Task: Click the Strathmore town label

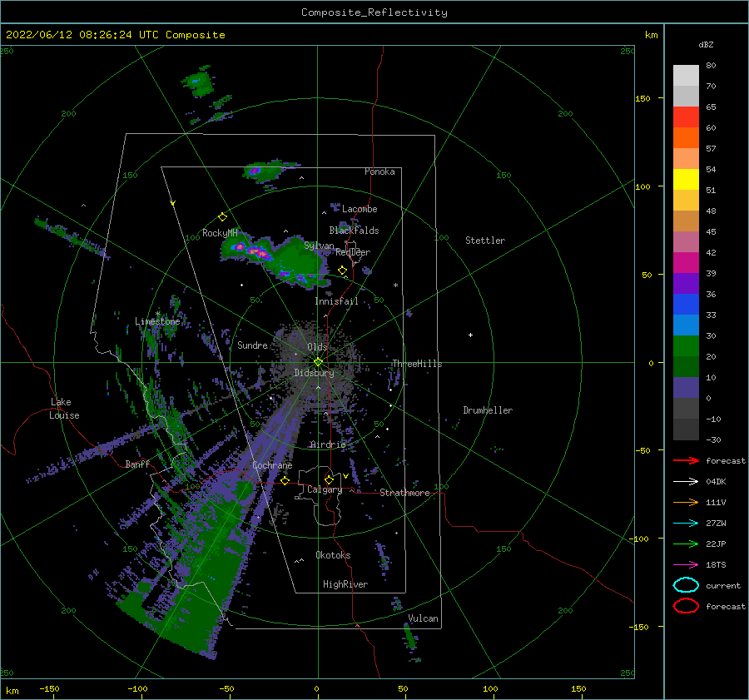Action: (x=404, y=493)
